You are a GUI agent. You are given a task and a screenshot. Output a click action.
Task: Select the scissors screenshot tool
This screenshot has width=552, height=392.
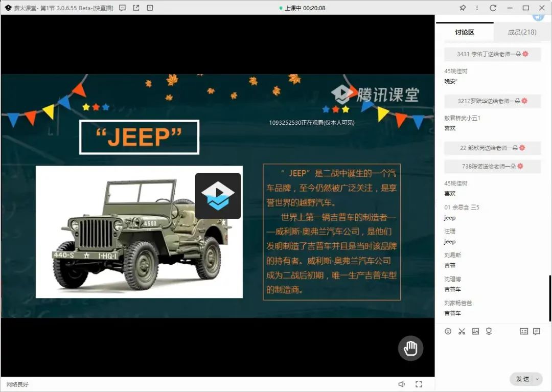click(x=462, y=331)
